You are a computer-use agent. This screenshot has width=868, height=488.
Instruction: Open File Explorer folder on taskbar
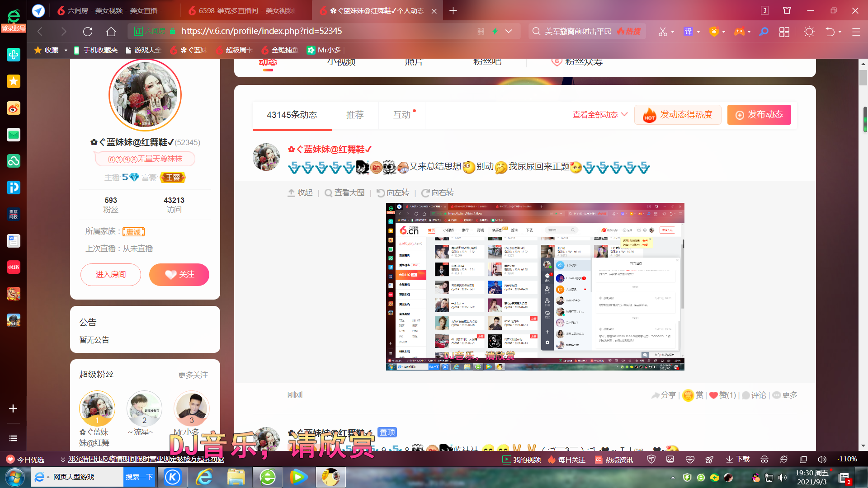(236, 477)
